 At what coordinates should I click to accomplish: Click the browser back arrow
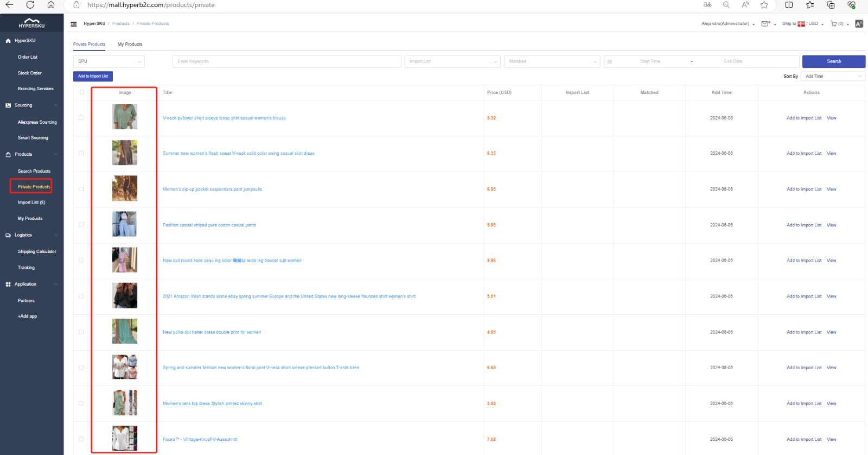point(9,5)
